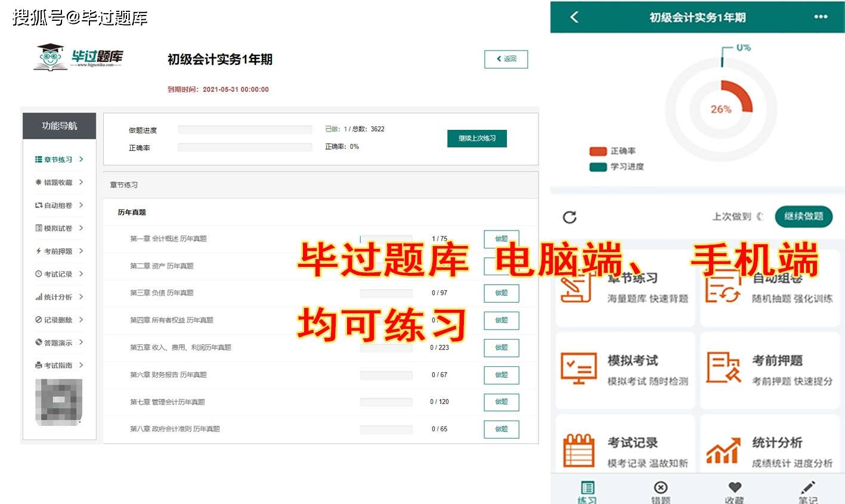Tap 继续做题 button on mobile
845x504 pixels.
point(803,216)
